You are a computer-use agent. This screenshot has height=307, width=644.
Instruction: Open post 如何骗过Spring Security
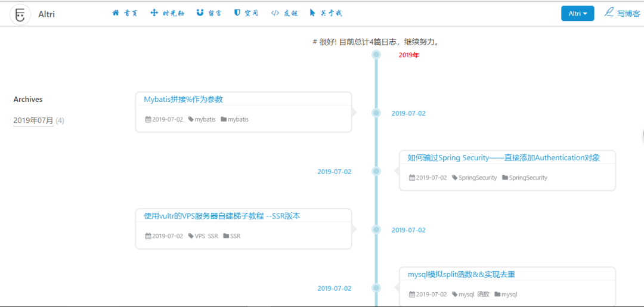coord(503,157)
